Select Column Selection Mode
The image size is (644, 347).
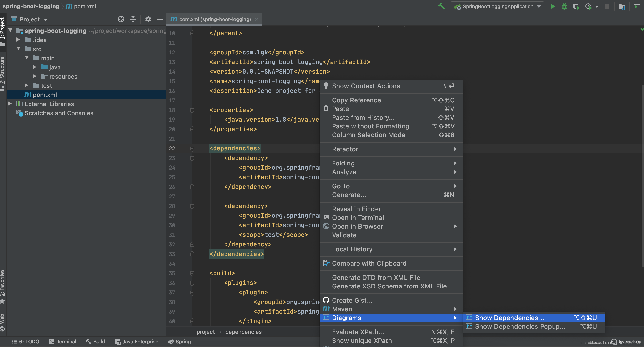coord(391,135)
